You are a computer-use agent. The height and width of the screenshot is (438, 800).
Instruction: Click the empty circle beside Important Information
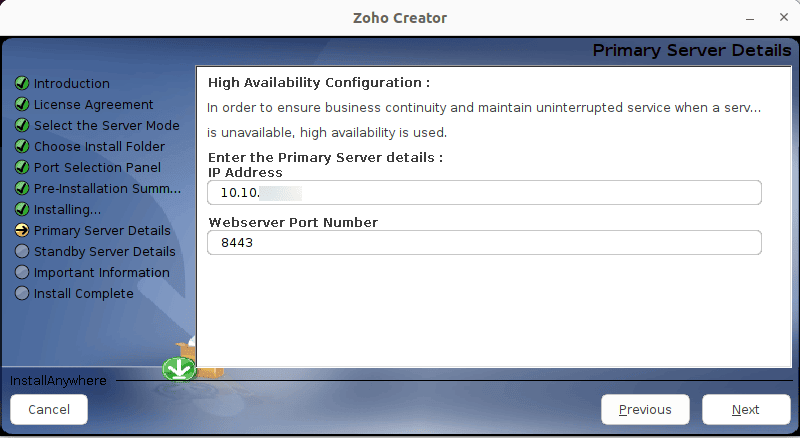(x=22, y=272)
